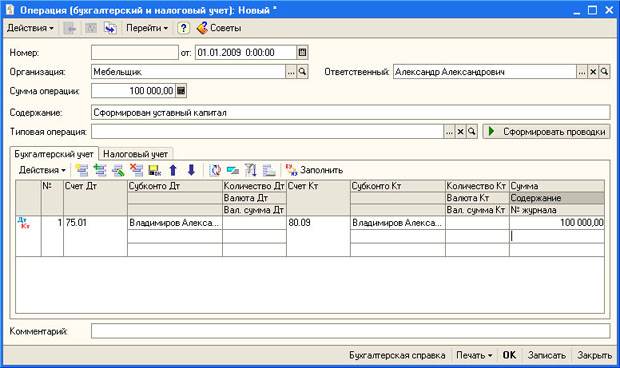Open the Бухгалтерская справка
This screenshot has width=620, height=368.
397,355
